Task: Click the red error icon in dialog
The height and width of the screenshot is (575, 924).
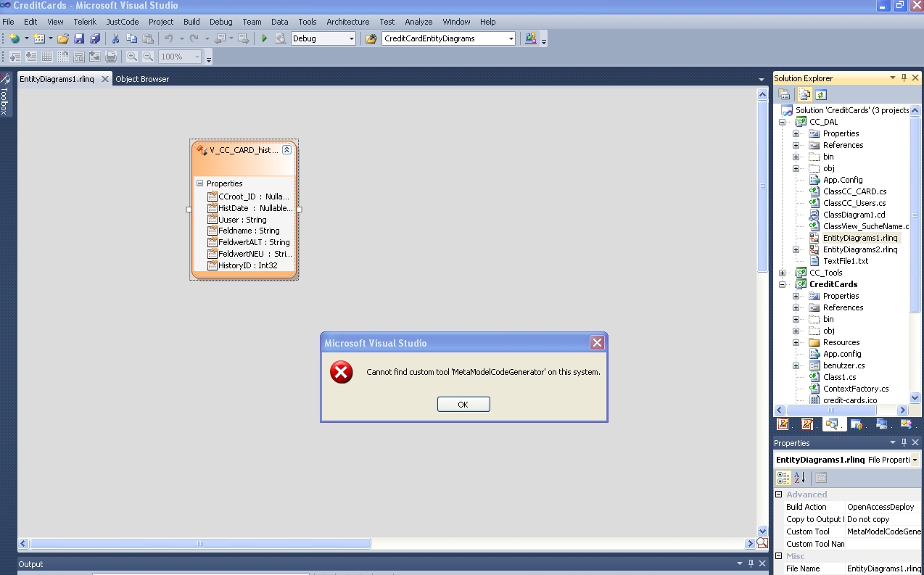Action: (x=341, y=372)
